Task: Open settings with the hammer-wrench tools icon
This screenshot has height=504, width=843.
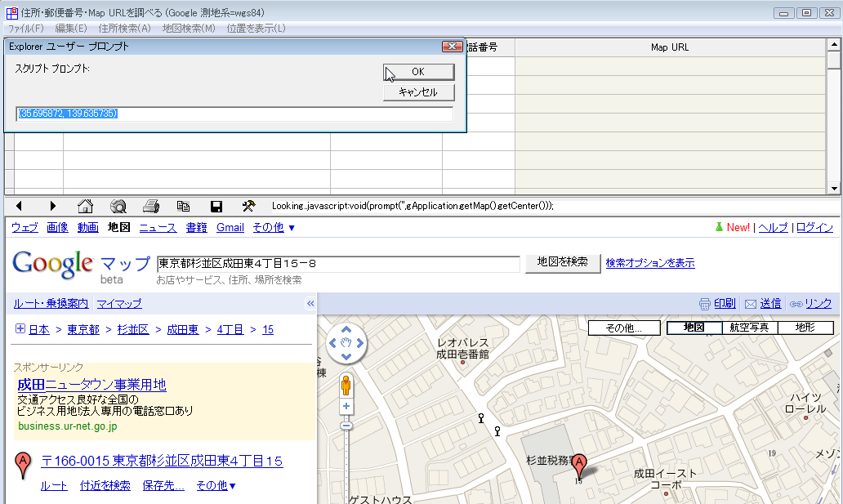Action: click(x=248, y=206)
